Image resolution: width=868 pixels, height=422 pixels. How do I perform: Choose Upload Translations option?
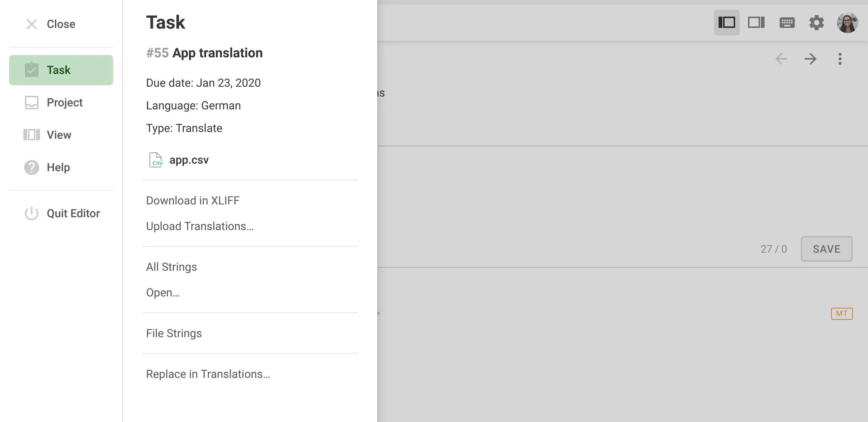coord(200,226)
